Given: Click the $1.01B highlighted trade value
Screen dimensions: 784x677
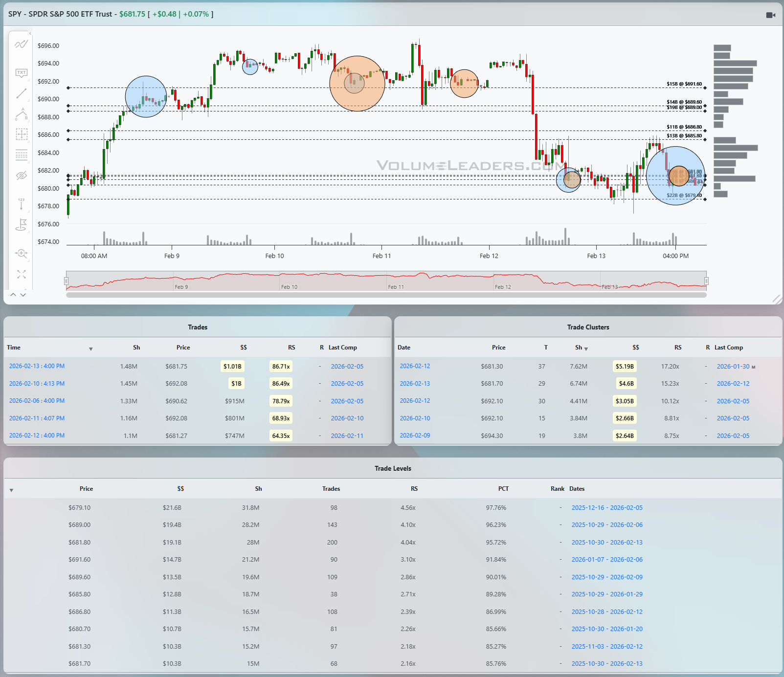Looking at the screenshot, I should click(232, 367).
